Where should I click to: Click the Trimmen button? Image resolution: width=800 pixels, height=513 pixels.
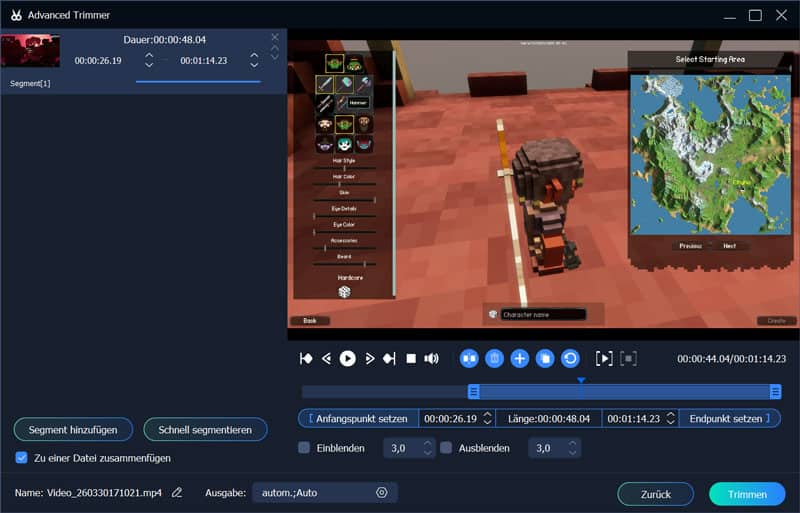tap(747, 494)
